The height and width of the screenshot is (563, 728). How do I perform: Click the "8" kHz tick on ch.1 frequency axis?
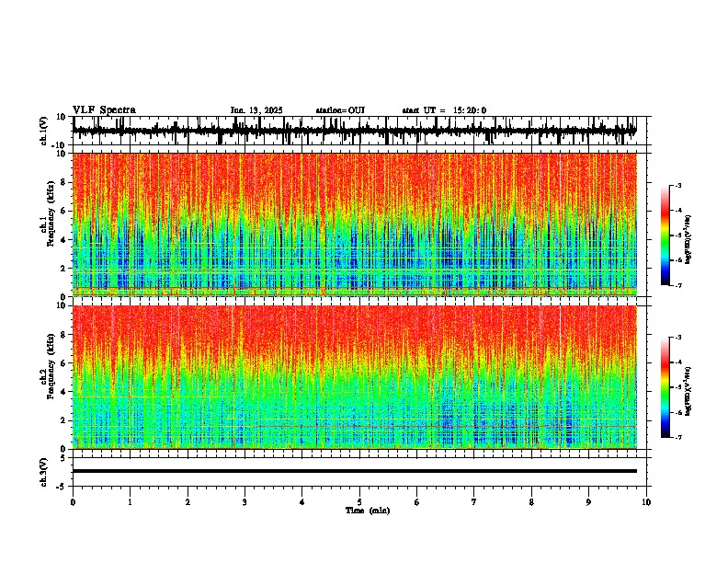pyautogui.click(x=64, y=182)
